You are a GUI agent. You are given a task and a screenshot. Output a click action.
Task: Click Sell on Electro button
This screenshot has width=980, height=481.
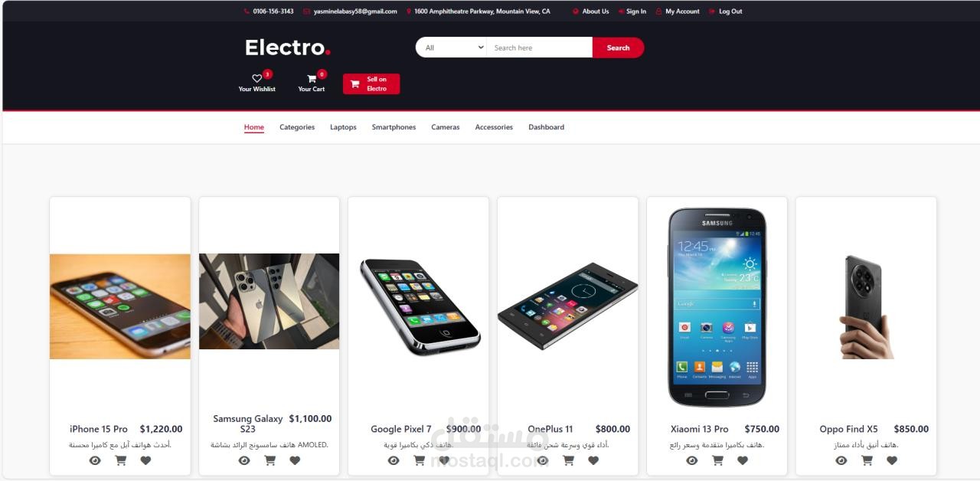click(371, 84)
